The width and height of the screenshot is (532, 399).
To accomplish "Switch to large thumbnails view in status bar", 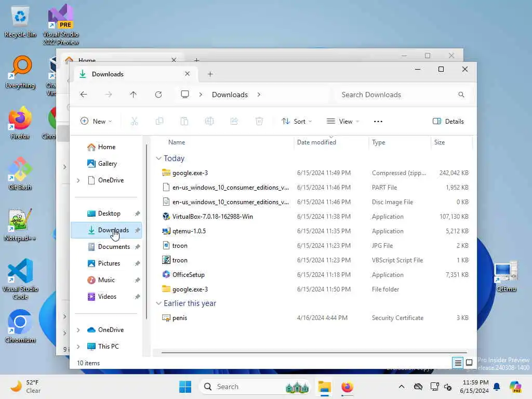I will (x=469, y=363).
